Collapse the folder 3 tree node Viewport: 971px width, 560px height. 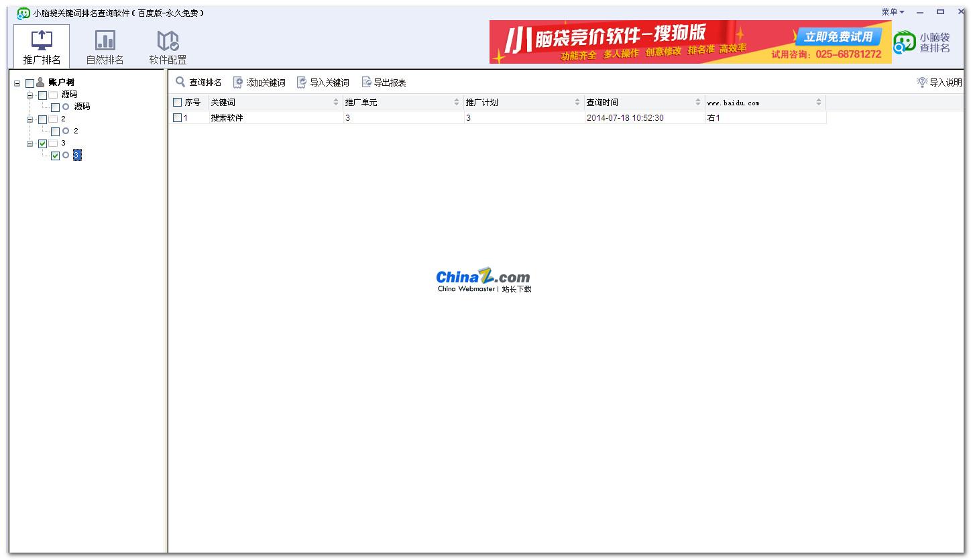tap(30, 144)
